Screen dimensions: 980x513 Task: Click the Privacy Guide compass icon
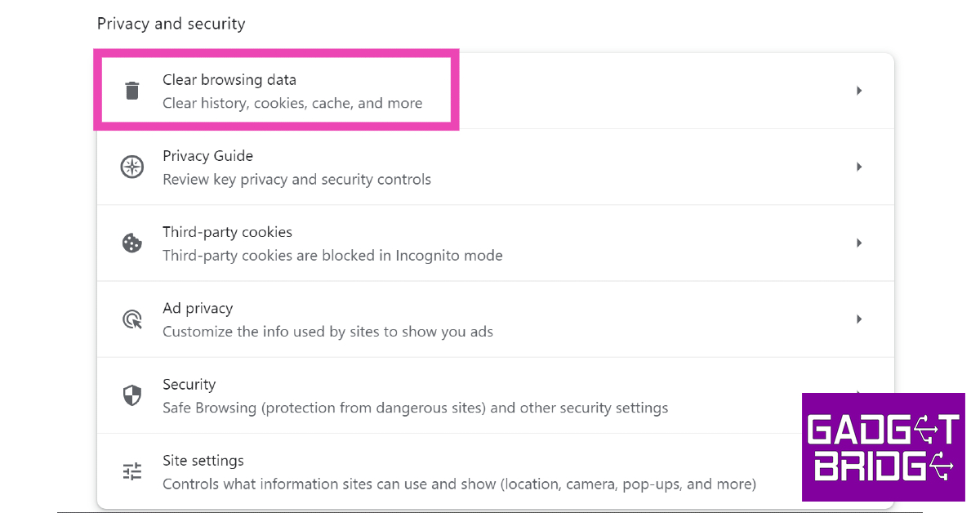[131, 167]
